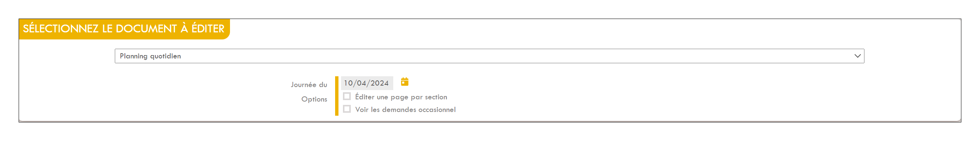Viewport: 980px width, 141px height.
Task: Choose a day using the yellow calendar icon
Action: 404,82
